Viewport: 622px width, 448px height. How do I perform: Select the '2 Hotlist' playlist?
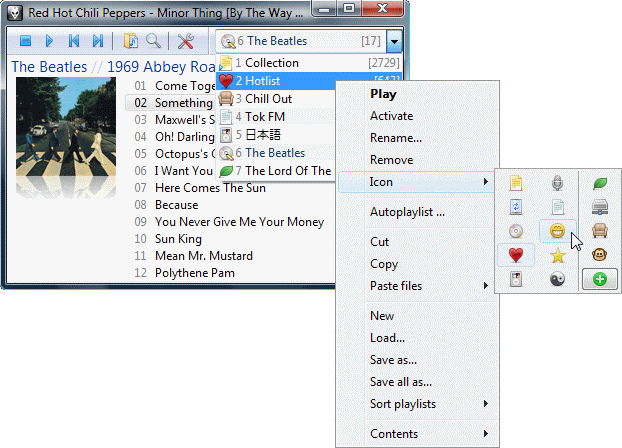pyautogui.click(x=276, y=81)
